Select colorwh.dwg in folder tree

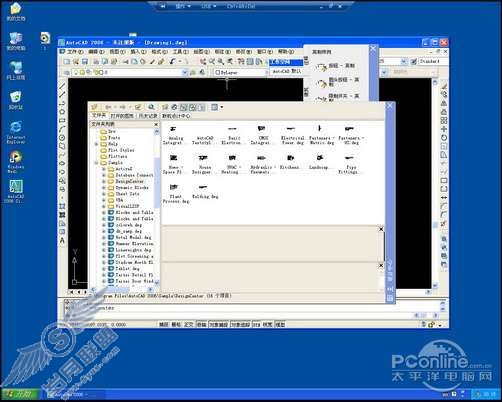tap(128, 225)
